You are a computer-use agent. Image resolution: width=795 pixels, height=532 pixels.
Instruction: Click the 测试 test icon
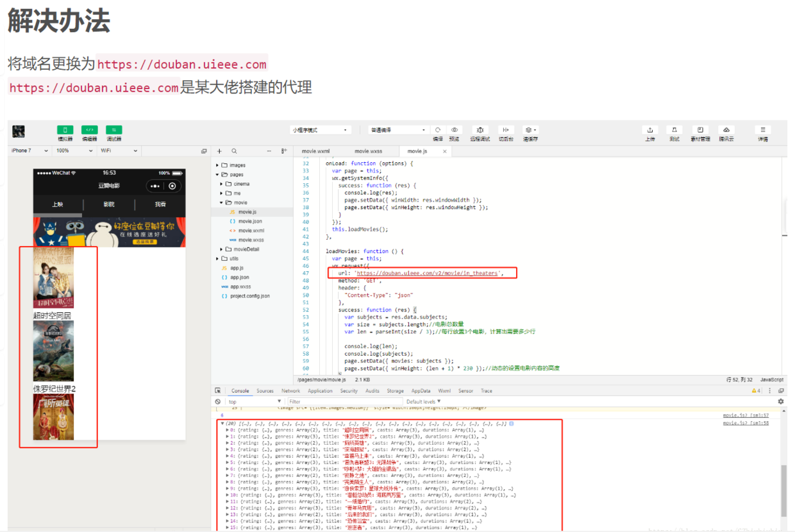pos(674,129)
